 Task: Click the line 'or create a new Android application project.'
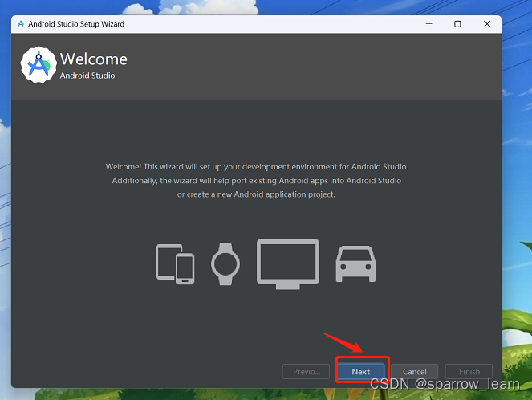[256, 194]
